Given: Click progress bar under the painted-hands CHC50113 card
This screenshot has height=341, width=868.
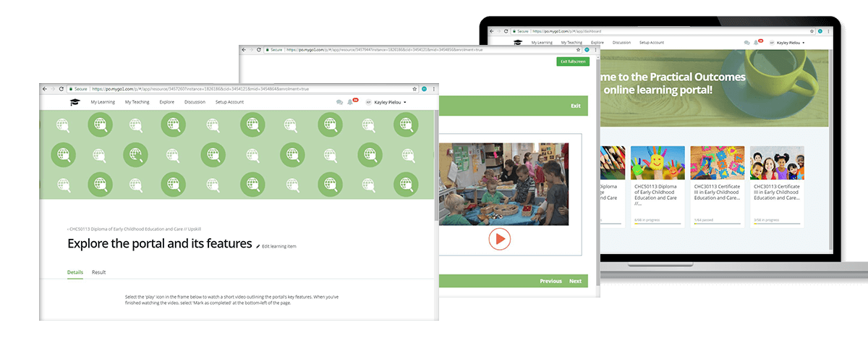Looking at the screenshot, I should [x=657, y=223].
